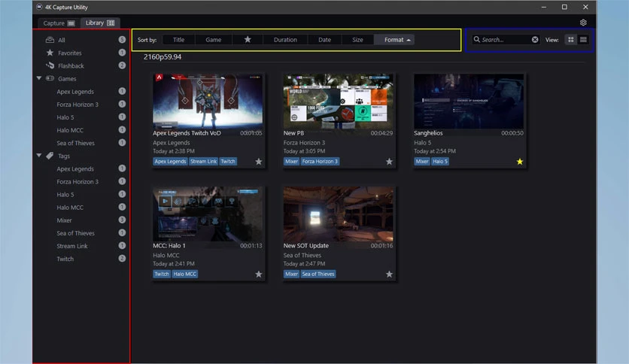
Task: Sort library by Date
Action: (x=324, y=39)
